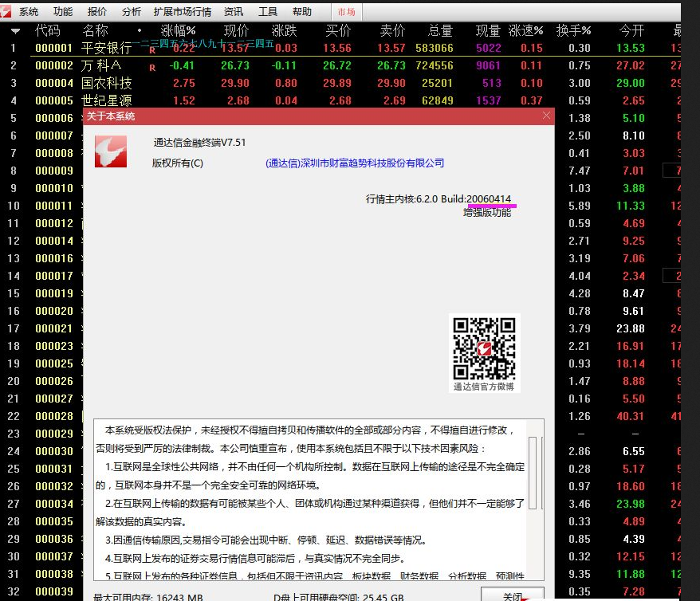Sort by the 涨跌 column header

pos(284,30)
